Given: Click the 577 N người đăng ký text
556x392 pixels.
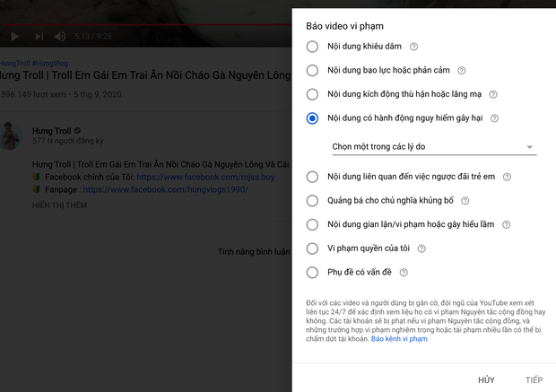Looking at the screenshot, I should click(x=68, y=141).
